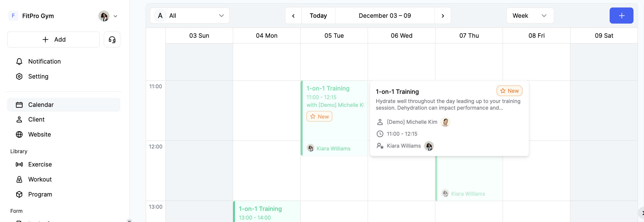Open the Website section
644x222 pixels.
(x=39, y=134)
